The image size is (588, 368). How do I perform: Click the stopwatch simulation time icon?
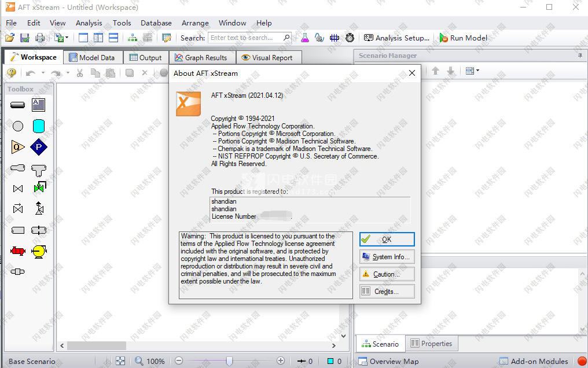[x=350, y=38]
